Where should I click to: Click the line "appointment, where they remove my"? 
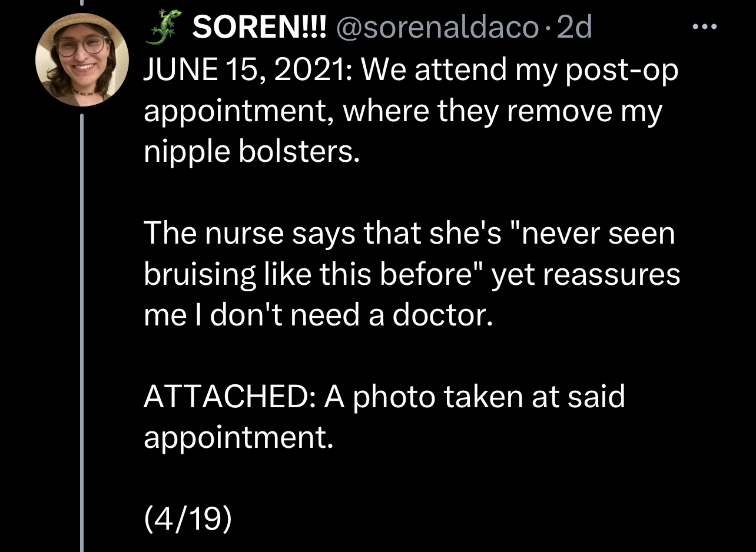403,113
